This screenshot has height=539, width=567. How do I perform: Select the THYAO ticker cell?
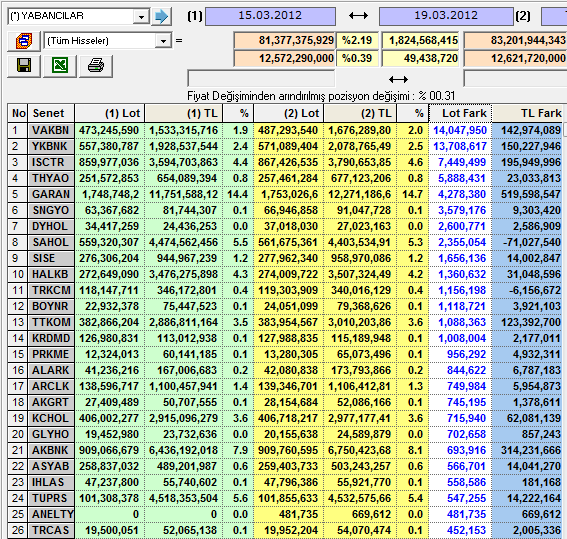click(x=51, y=178)
